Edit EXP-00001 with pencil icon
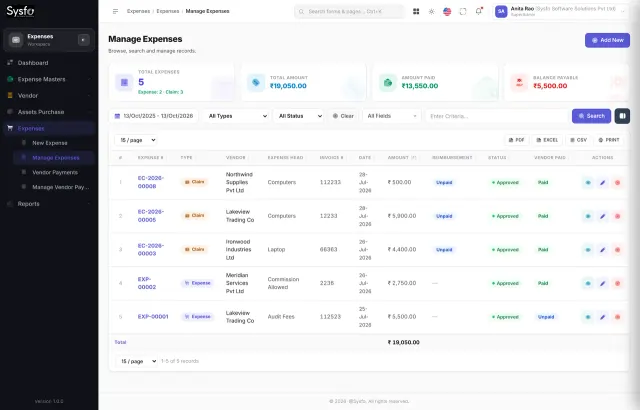 pyautogui.click(x=602, y=317)
